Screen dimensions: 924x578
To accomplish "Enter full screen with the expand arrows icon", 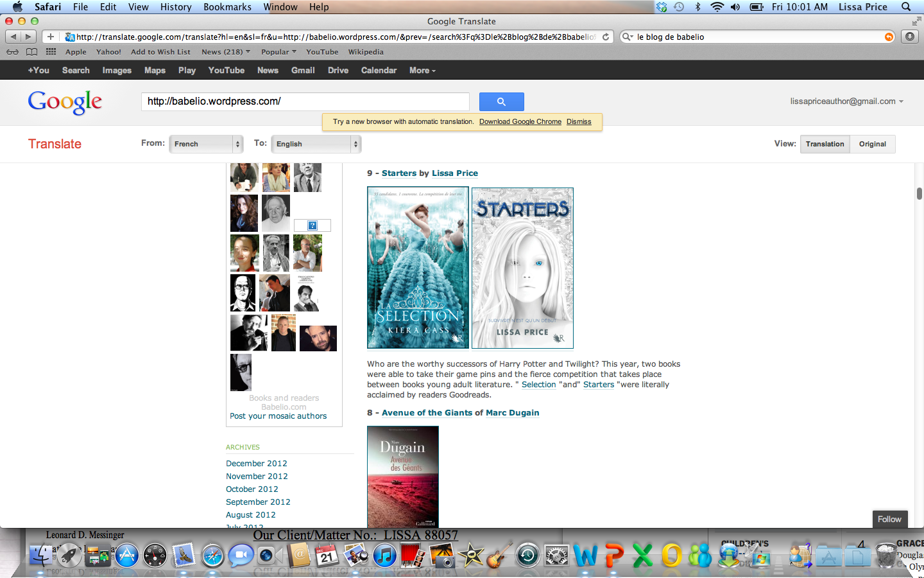I will coord(916,21).
